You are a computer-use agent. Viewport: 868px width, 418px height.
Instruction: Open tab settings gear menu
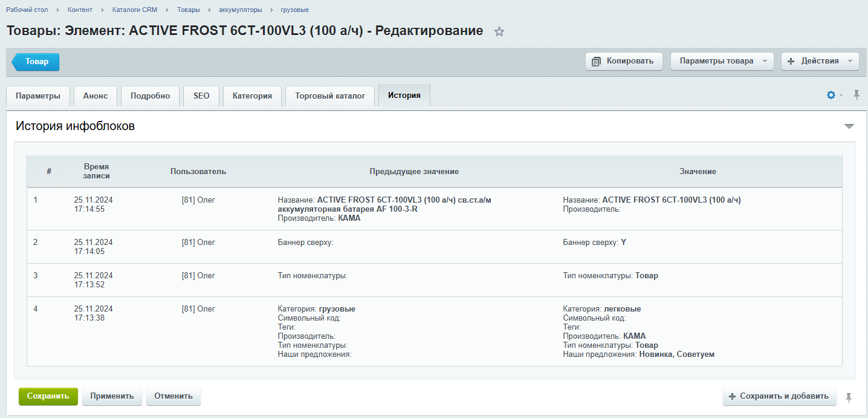[831, 95]
